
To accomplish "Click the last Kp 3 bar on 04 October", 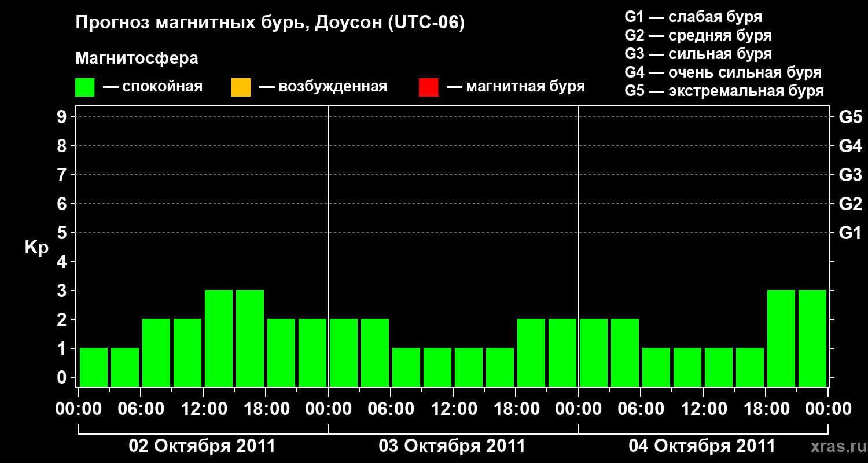I will pos(812,338).
